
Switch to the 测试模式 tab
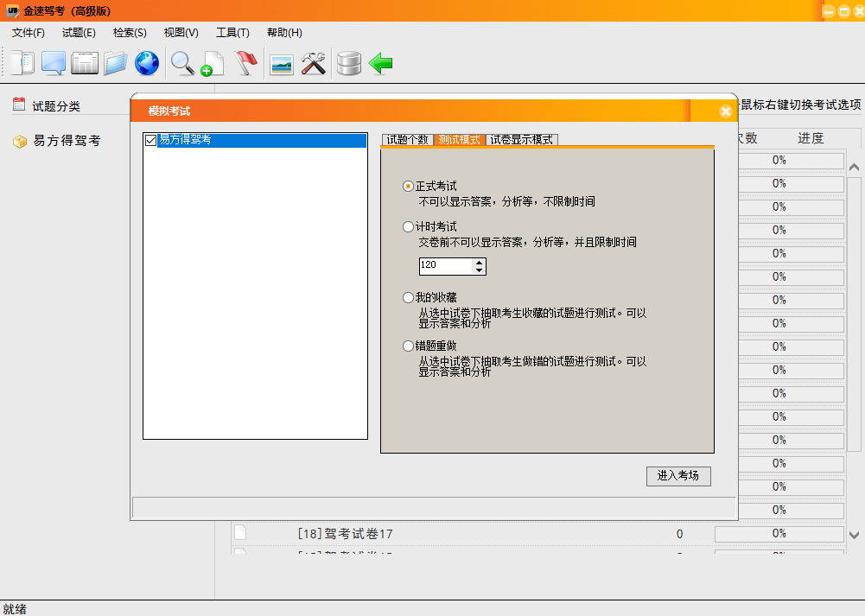(459, 139)
